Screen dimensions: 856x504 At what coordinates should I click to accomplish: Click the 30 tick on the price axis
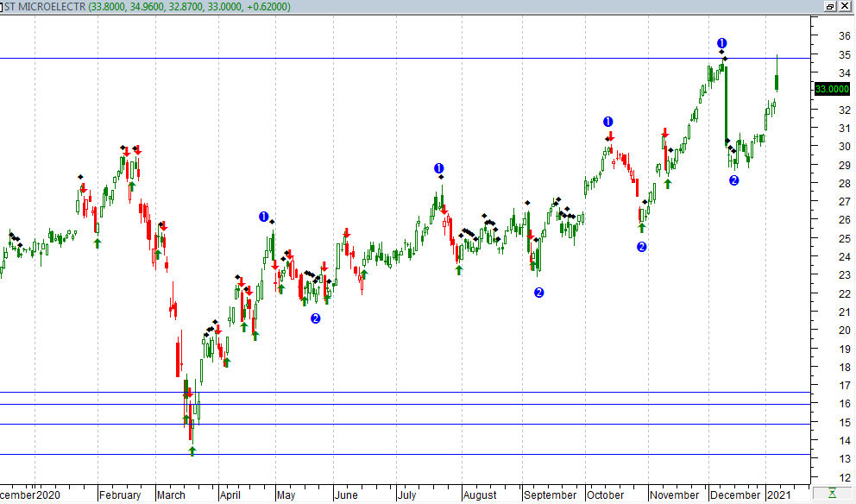(845, 147)
